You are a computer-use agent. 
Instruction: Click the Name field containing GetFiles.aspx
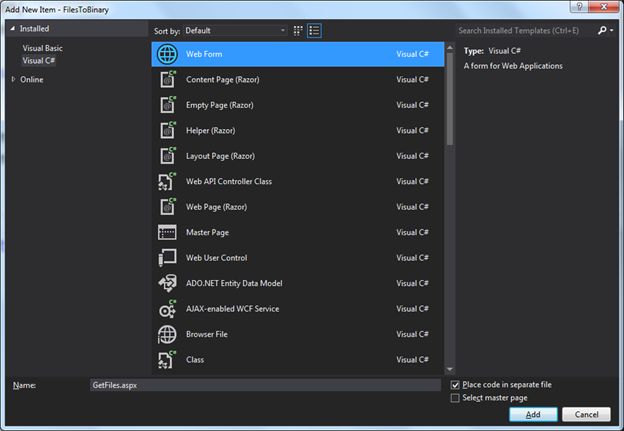coord(265,385)
